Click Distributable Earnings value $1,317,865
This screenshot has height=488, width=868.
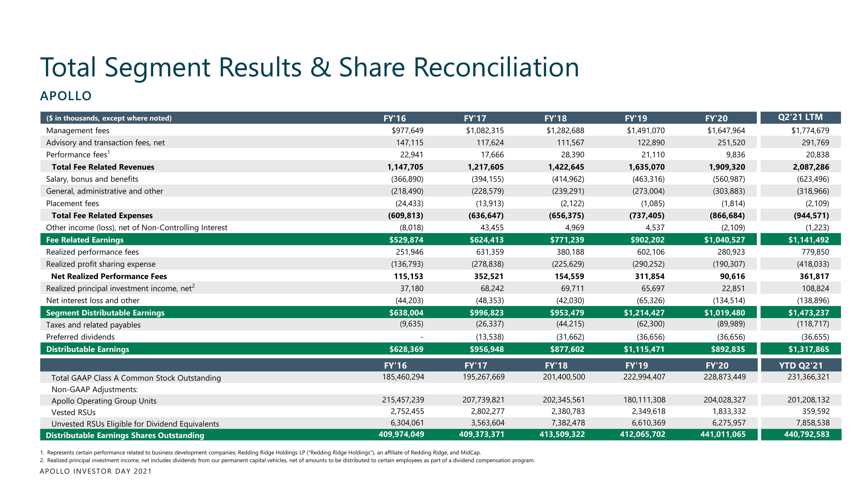(x=808, y=349)
